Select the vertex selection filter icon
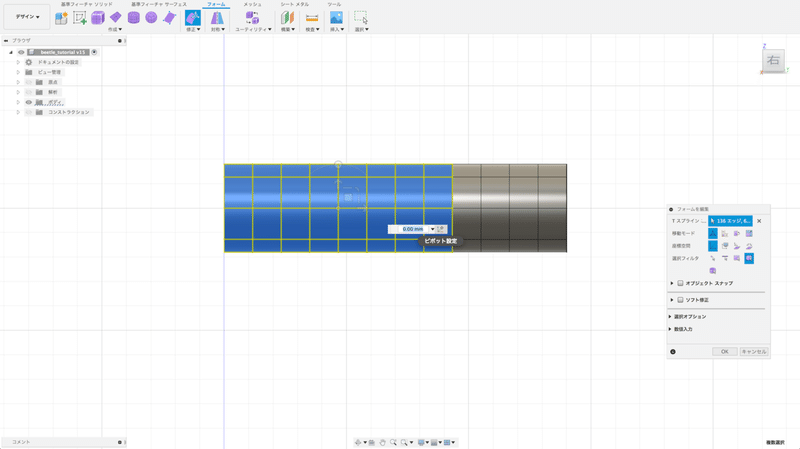Image resolution: width=800 pixels, height=449 pixels. (x=713, y=258)
